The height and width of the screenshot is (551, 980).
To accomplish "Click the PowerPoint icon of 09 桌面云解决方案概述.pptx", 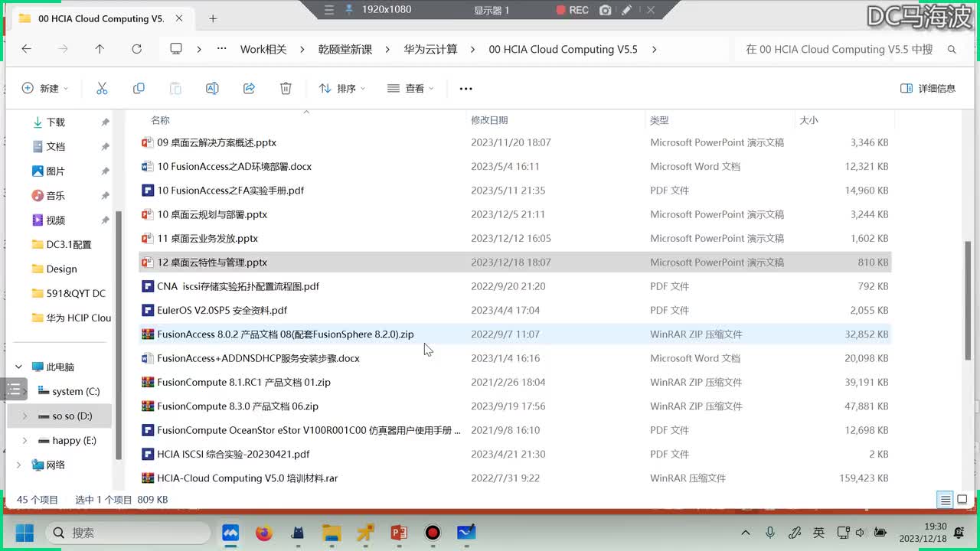I will [x=148, y=142].
